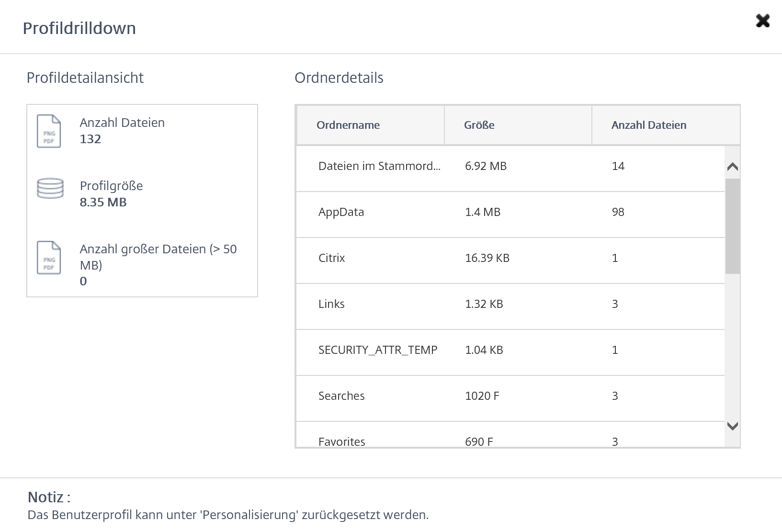Click the large files count icon
Screen dimensions: 782x532
pyautogui.click(x=49, y=258)
